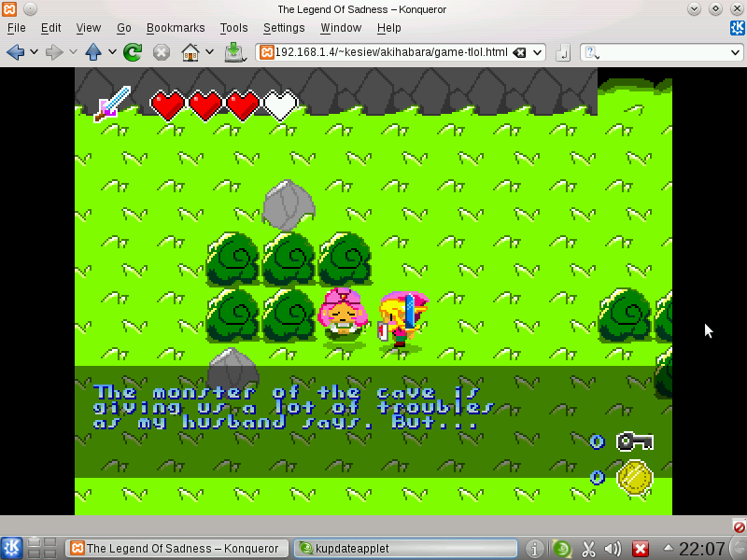
Task: Click the Go (enter) button beside the address bar
Action: (x=563, y=52)
